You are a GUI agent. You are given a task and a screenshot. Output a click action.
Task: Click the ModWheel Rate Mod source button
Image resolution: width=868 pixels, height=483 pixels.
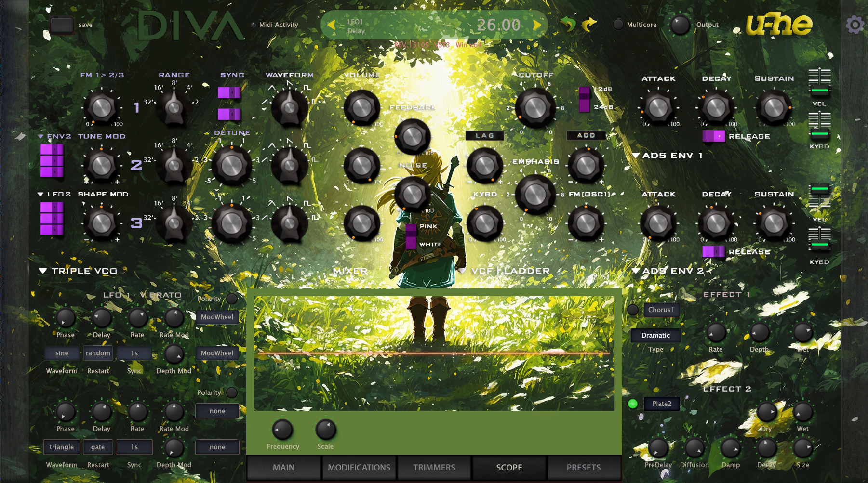pyautogui.click(x=217, y=317)
